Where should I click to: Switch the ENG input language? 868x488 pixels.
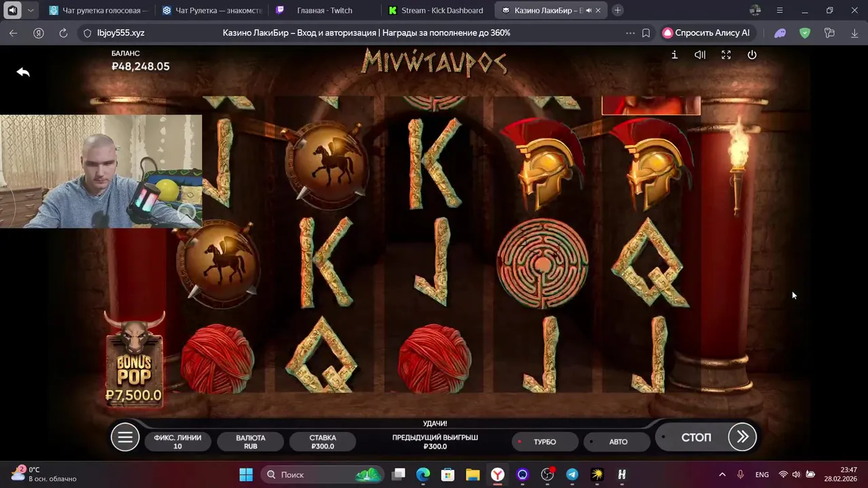tap(762, 474)
